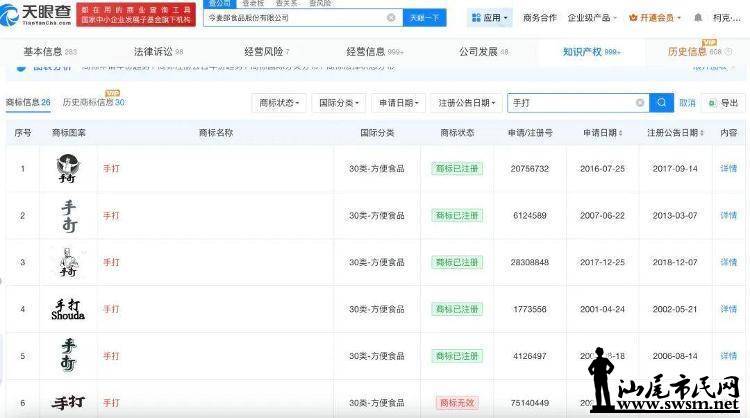Click the 导出 export icon button
Screen dimensions: 750x418
click(x=724, y=103)
